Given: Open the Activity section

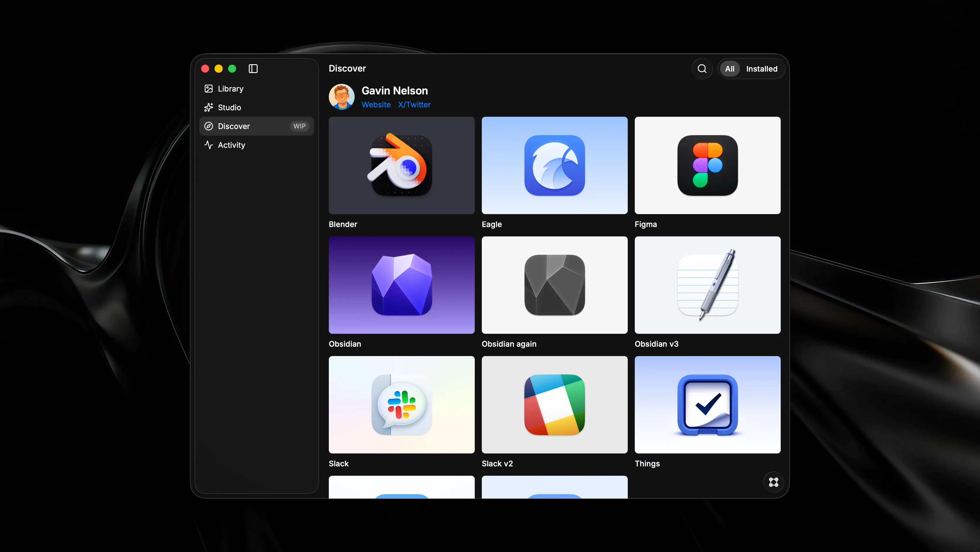Looking at the screenshot, I should (x=256, y=145).
